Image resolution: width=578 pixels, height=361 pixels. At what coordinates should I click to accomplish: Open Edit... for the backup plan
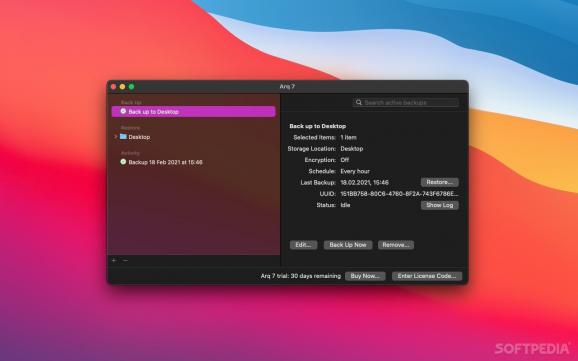(303, 245)
